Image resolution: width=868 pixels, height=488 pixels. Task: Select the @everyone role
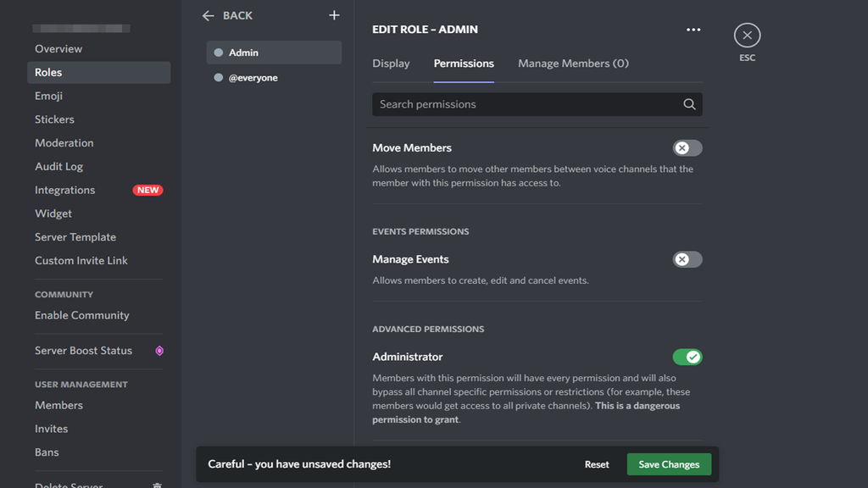pos(254,77)
